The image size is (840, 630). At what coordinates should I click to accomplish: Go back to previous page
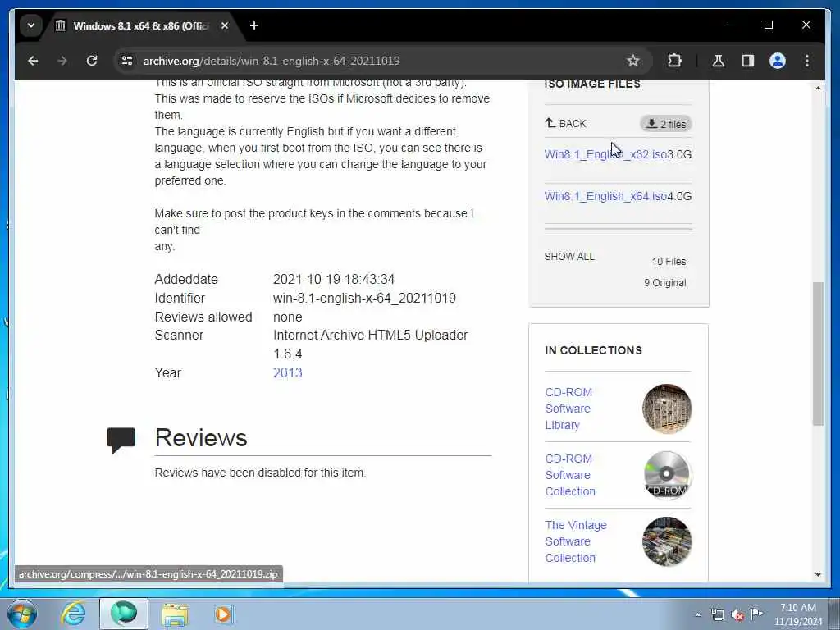point(33,61)
